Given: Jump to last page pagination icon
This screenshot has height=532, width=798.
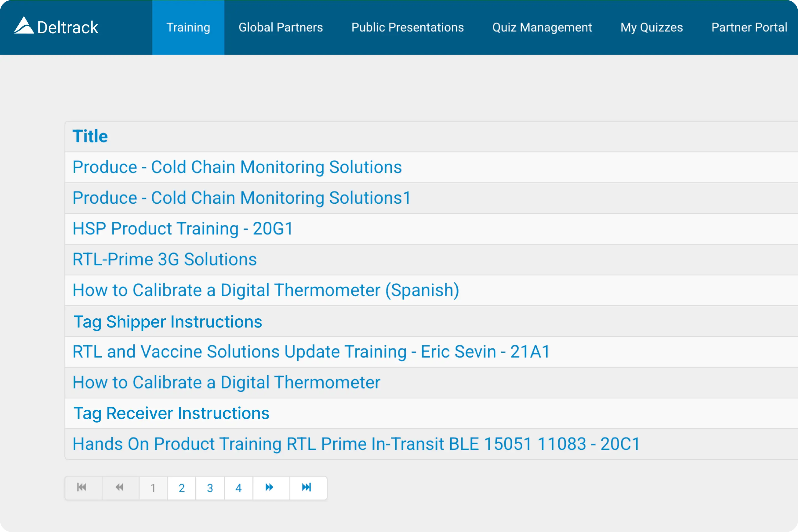Looking at the screenshot, I should (x=307, y=488).
